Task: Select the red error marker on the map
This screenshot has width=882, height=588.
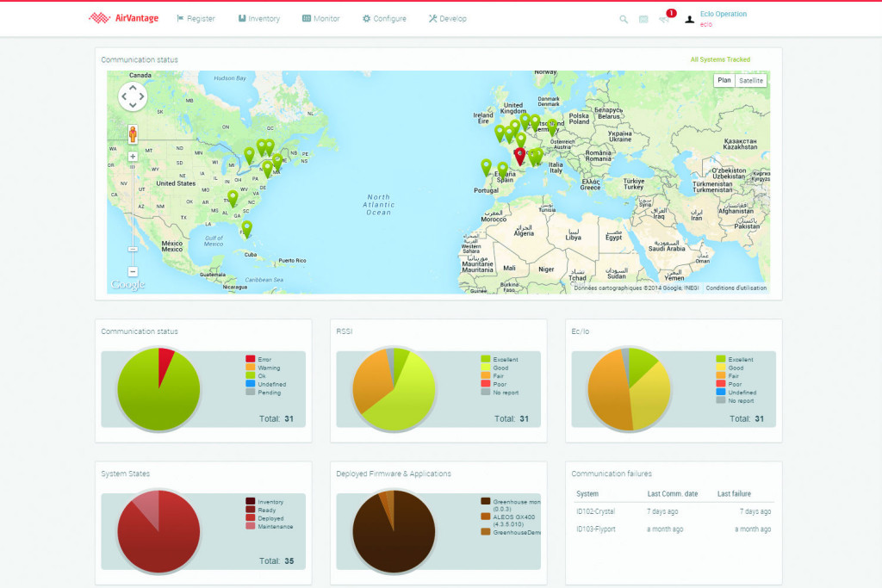Action: (519, 155)
